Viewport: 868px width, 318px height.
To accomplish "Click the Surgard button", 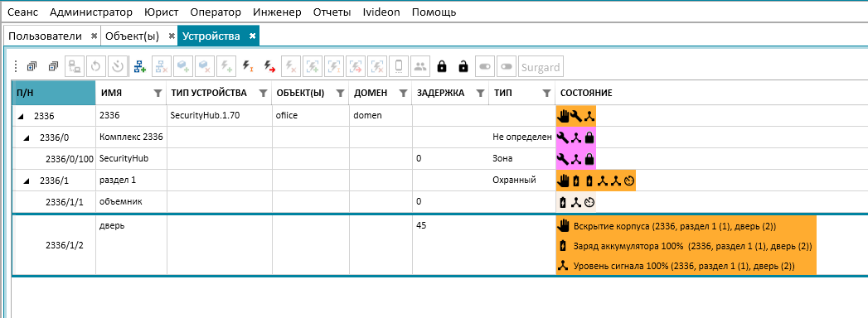I will (x=541, y=67).
